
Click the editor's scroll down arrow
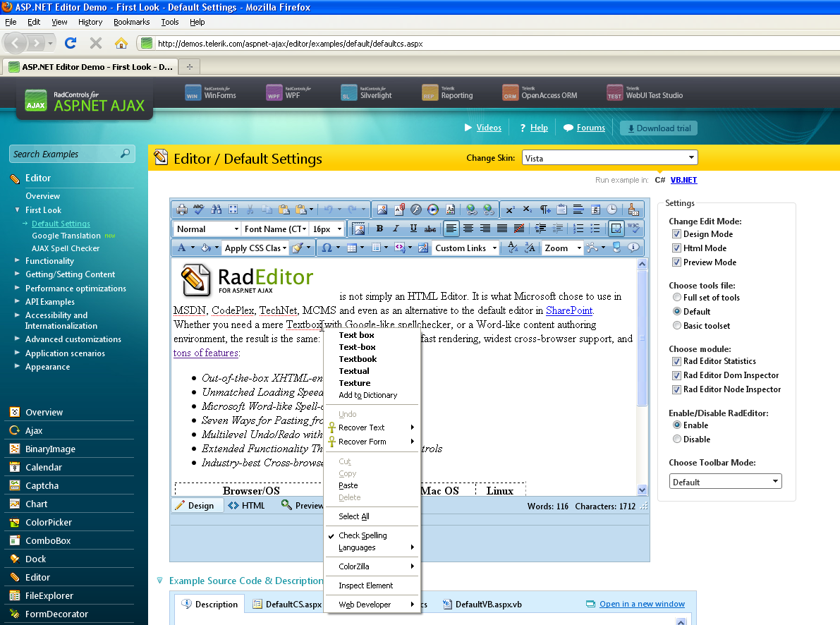(x=643, y=490)
